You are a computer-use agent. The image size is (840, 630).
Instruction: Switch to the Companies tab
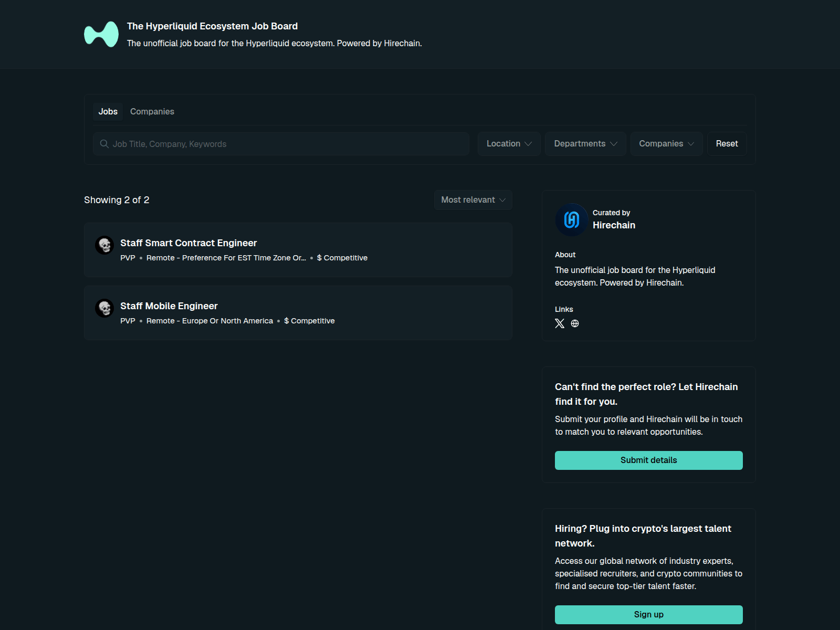click(x=152, y=111)
